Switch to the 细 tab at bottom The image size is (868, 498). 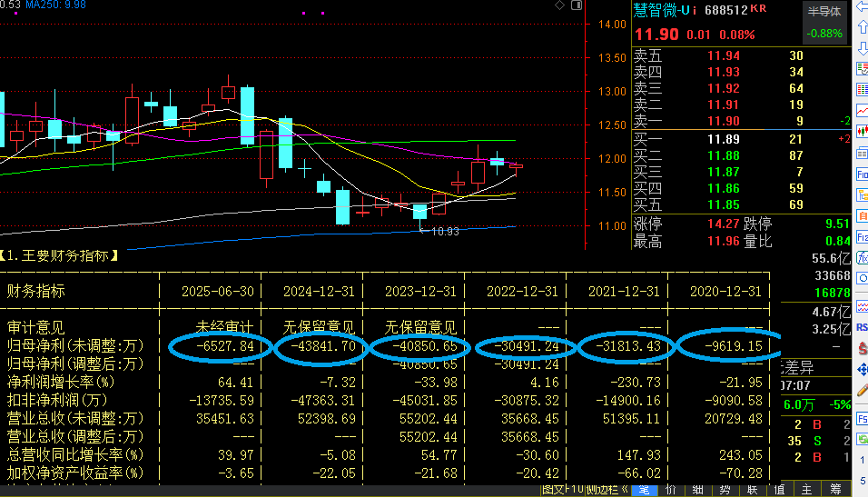698,490
